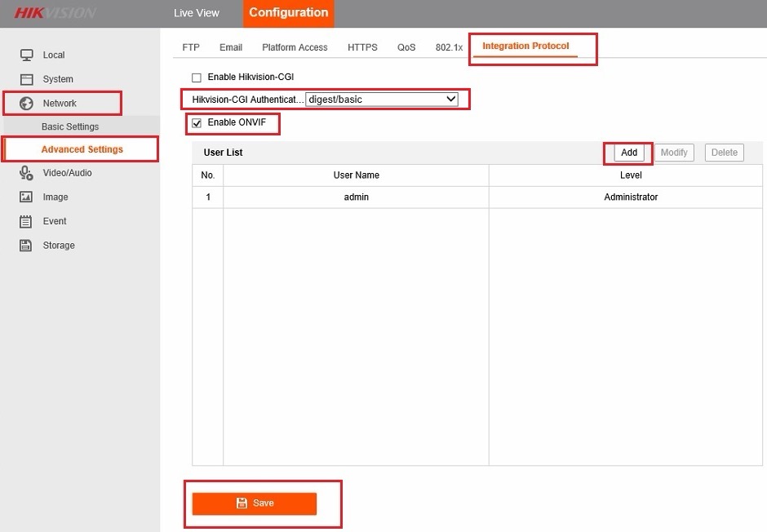767x532 pixels.
Task: Open Basic Settings under Network
Action: [70, 126]
